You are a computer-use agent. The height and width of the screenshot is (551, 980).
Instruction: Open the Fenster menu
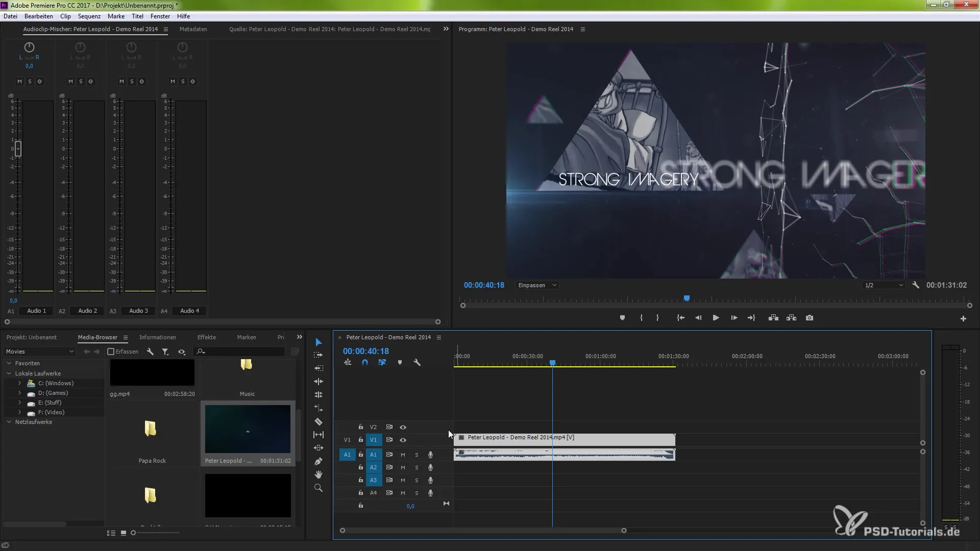point(160,16)
